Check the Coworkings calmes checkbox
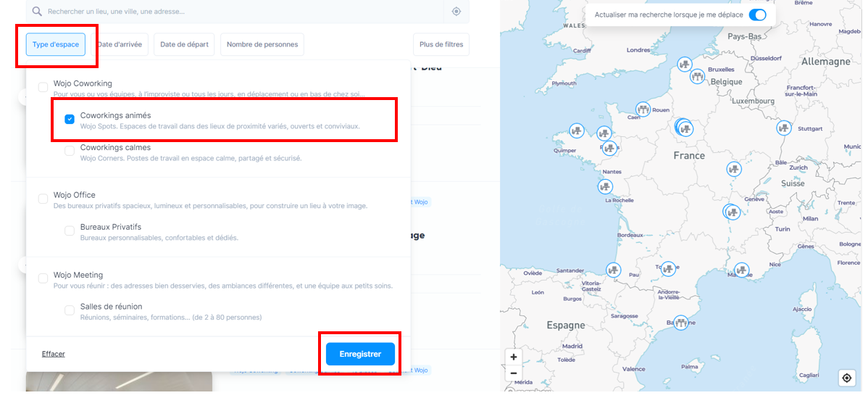This screenshot has height=398, width=868. coord(70,152)
